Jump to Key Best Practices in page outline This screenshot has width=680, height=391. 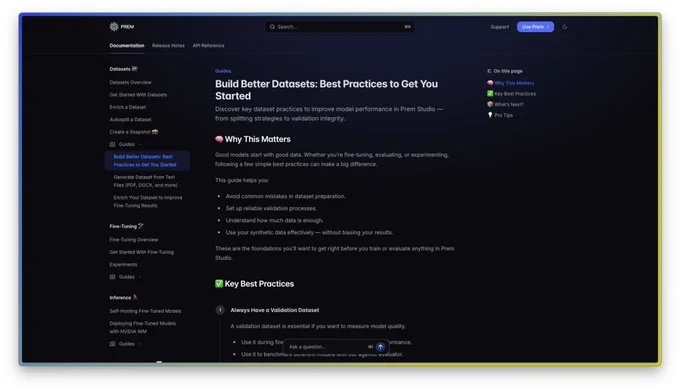(x=511, y=94)
